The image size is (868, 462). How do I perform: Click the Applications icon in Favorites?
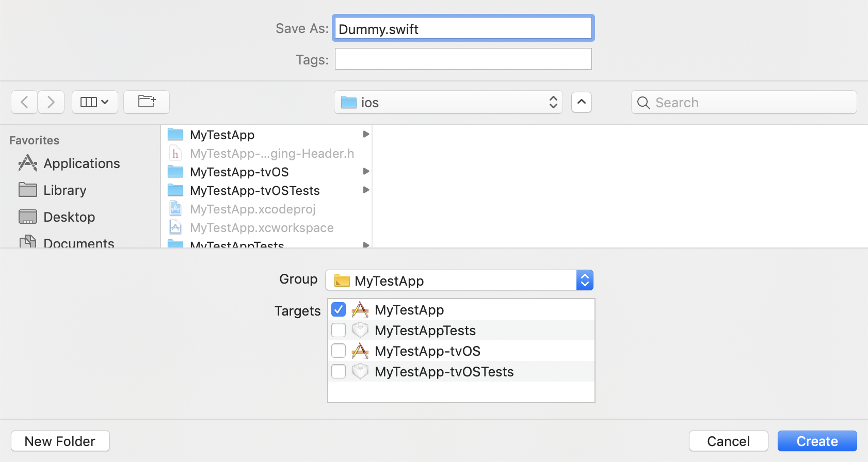click(28, 163)
